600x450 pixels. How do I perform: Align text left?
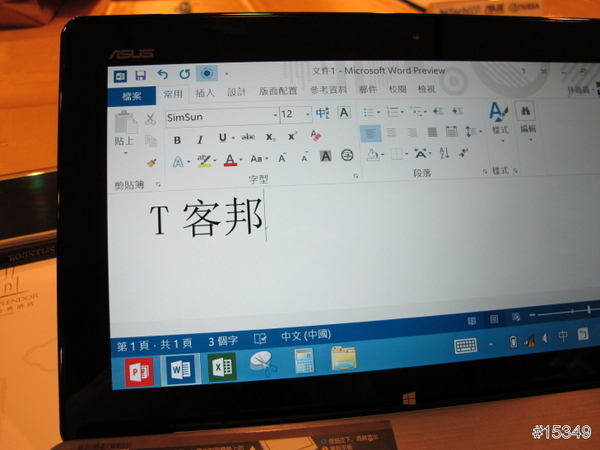pyautogui.click(x=370, y=133)
